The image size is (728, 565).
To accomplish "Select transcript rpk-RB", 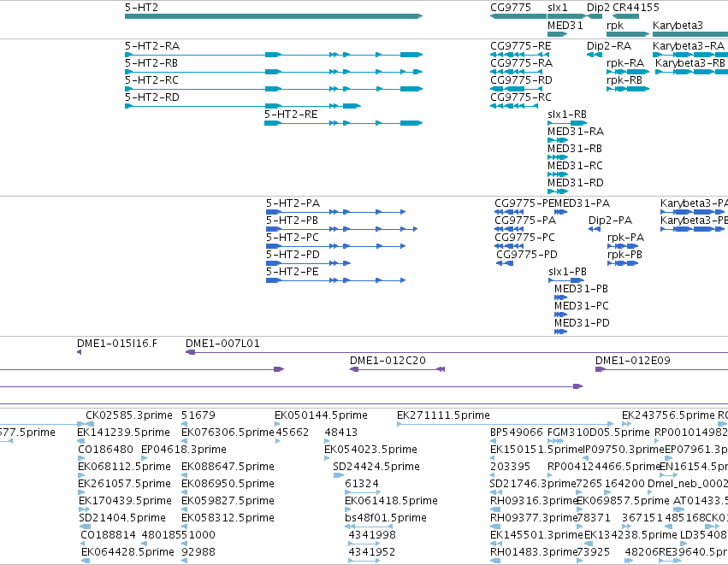I will (628, 89).
